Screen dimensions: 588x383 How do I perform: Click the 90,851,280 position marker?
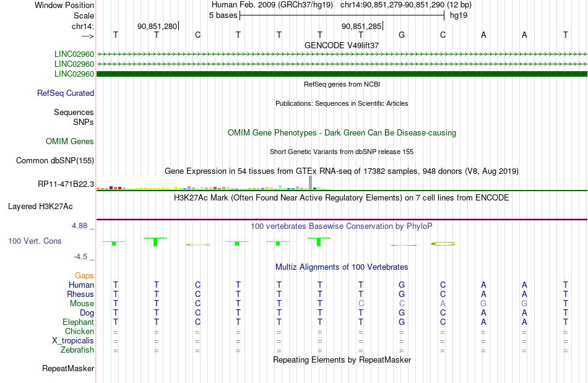click(x=157, y=26)
